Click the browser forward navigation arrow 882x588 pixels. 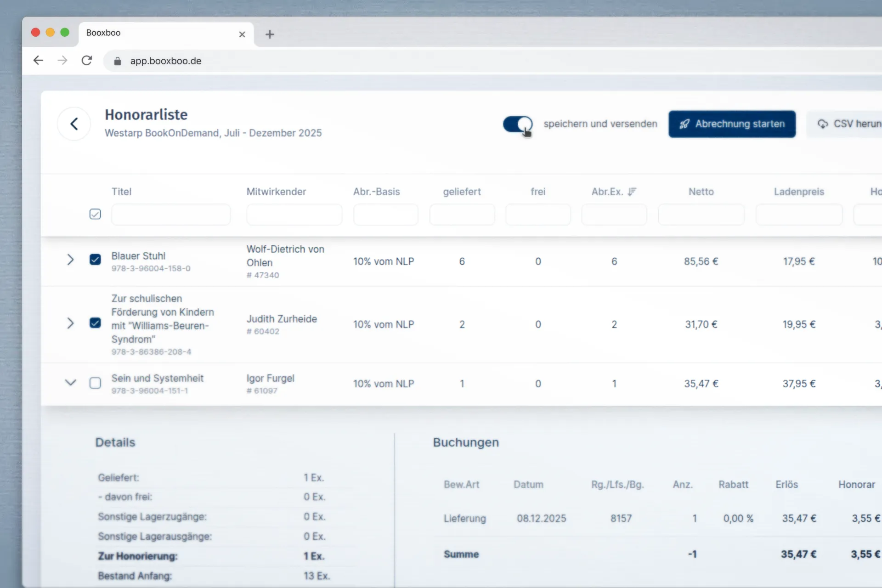(x=62, y=61)
